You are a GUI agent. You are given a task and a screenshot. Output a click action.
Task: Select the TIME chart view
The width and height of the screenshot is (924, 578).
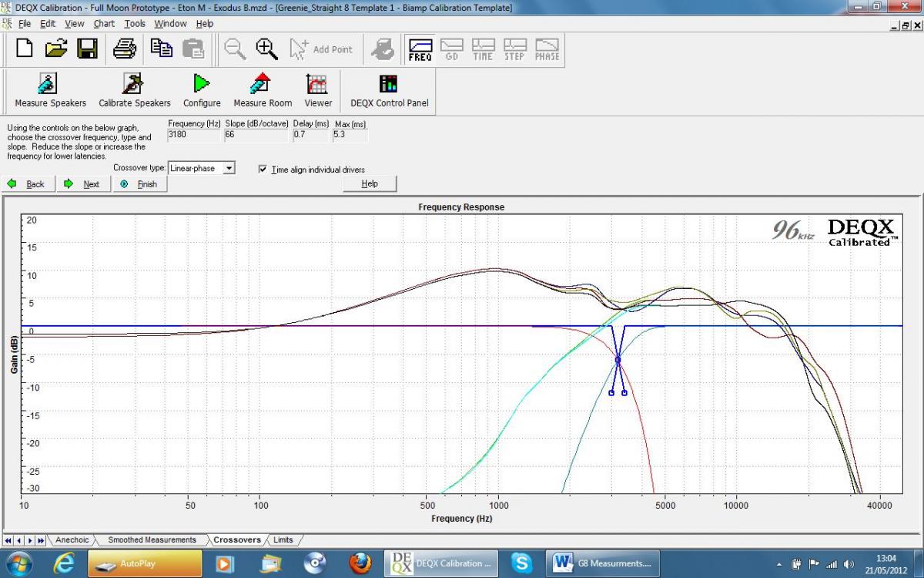483,50
